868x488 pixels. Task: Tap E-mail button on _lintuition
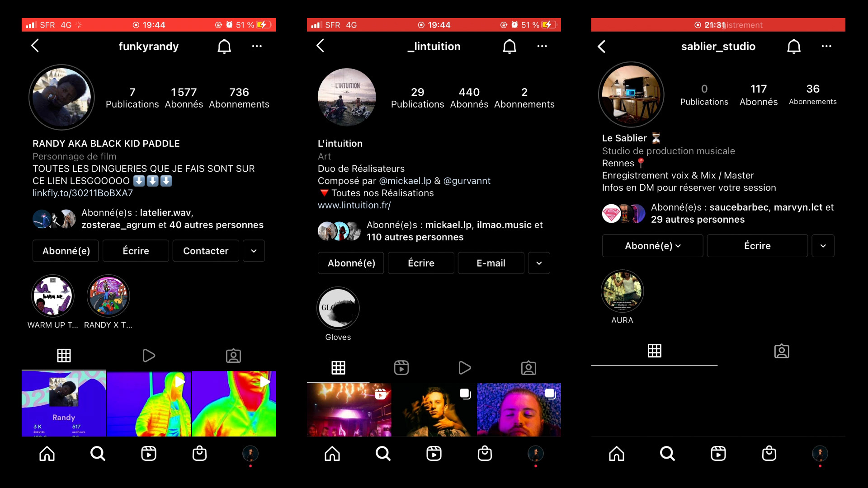tap(491, 263)
